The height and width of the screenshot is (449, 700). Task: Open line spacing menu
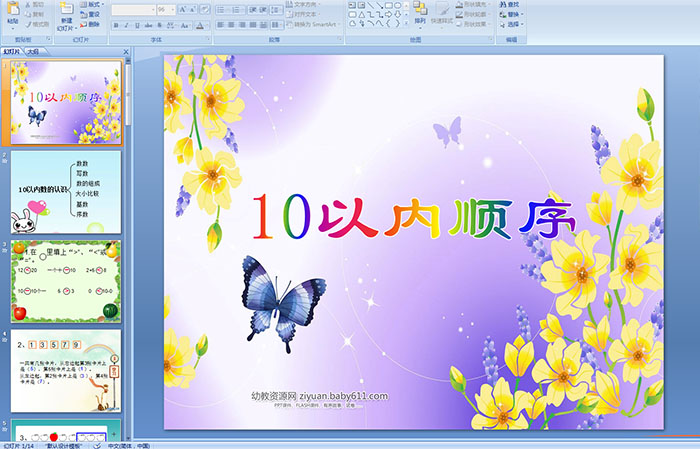click(276, 10)
